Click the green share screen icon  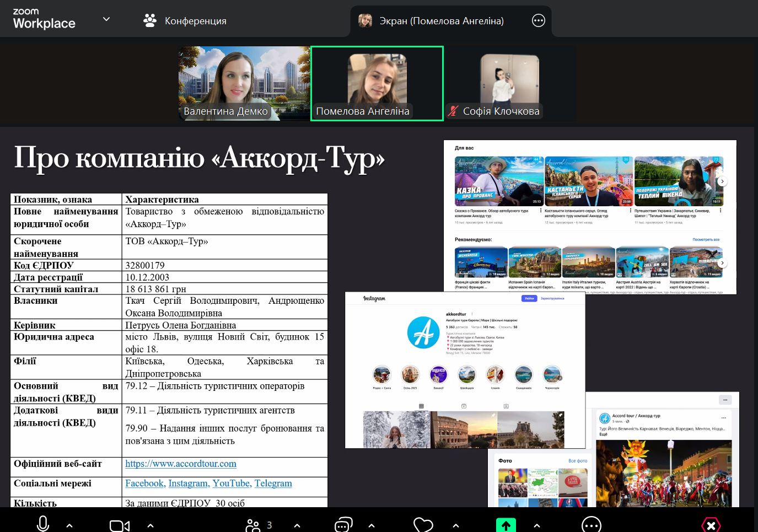pos(506,525)
